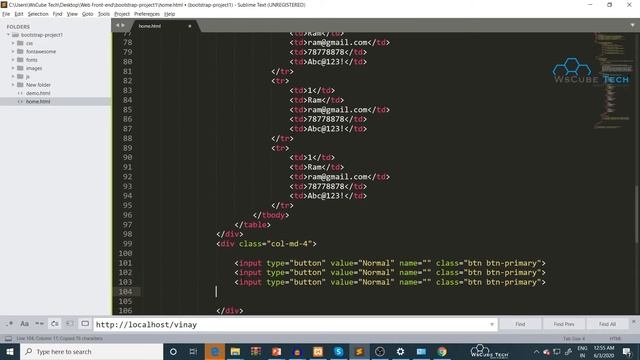Open PowerPoint from the taskbar
Image resolution: width=640 pixels, height=360 pixels.
click(276, 351)
